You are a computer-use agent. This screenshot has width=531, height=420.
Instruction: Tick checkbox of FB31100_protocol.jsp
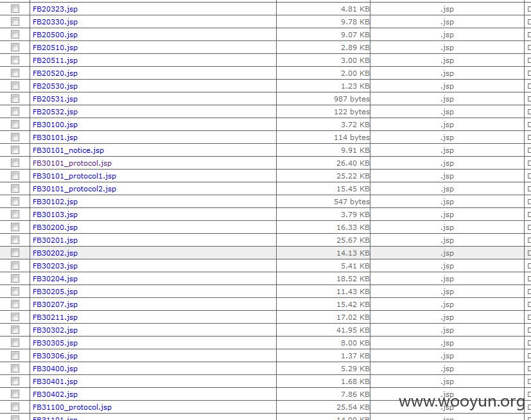tap(15, 407)
